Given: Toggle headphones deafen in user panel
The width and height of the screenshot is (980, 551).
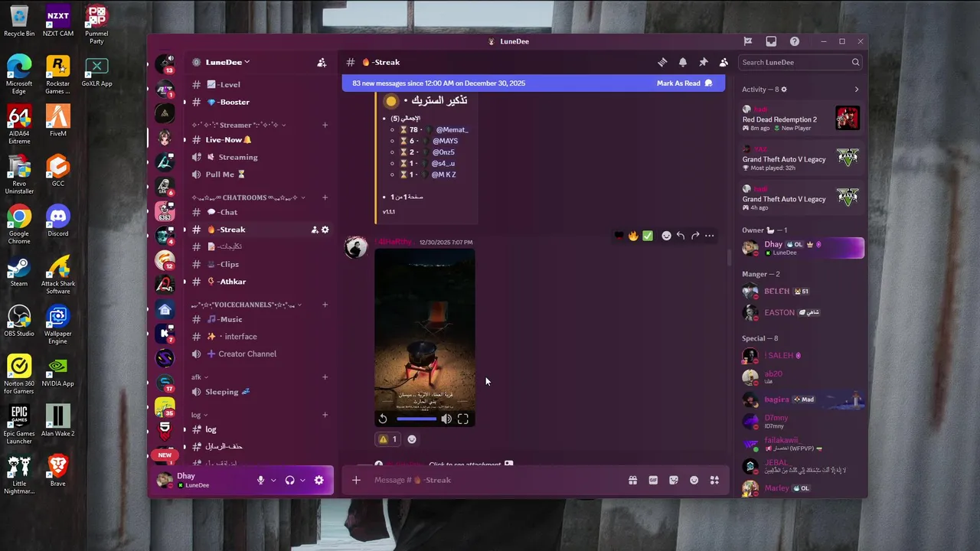Looking at the screenshot, I should click(x=289, y=480).
